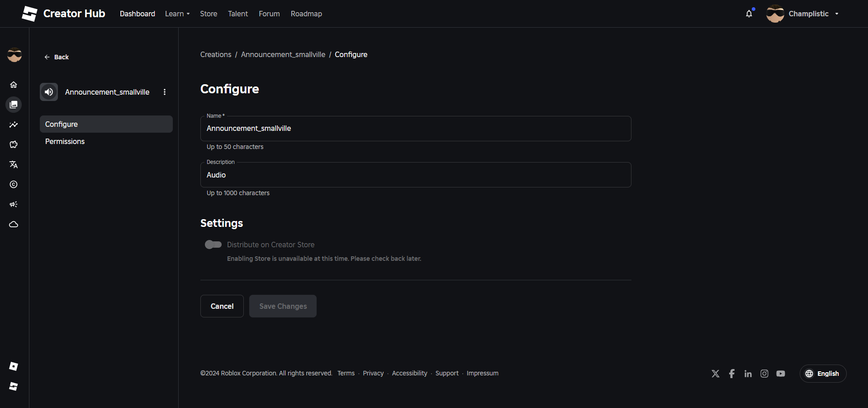Expand the Learn dropdown menu

(x=177, y=14)
